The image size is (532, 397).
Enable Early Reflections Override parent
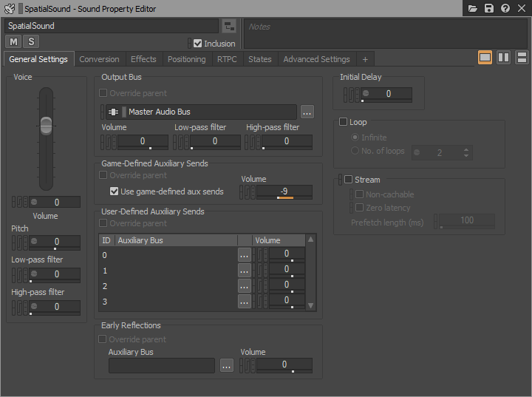(103, 339)
